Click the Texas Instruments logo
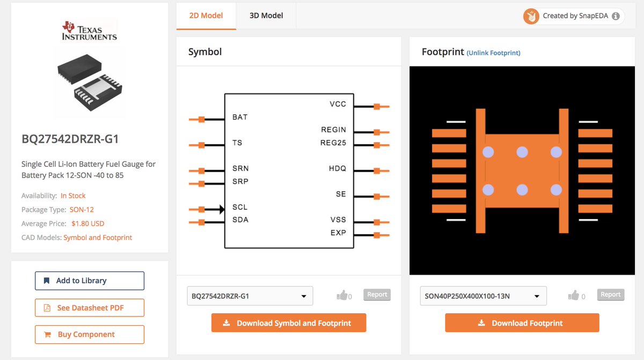 point(89,31)
